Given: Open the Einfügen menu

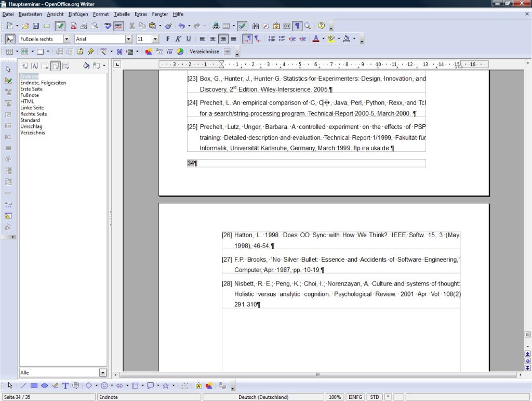Looking at the screenshot, I should pyautogui.click(x=78, y=14).
